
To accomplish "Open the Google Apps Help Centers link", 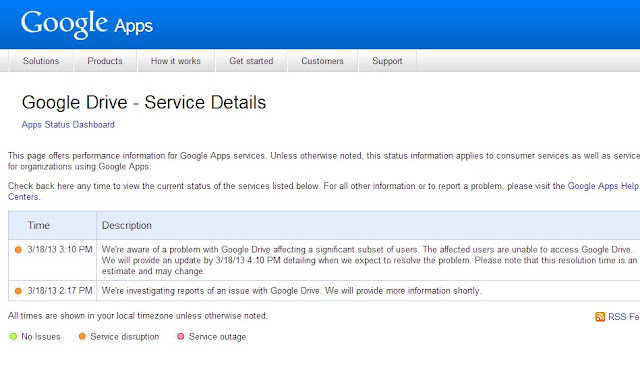I will [603, 186].
